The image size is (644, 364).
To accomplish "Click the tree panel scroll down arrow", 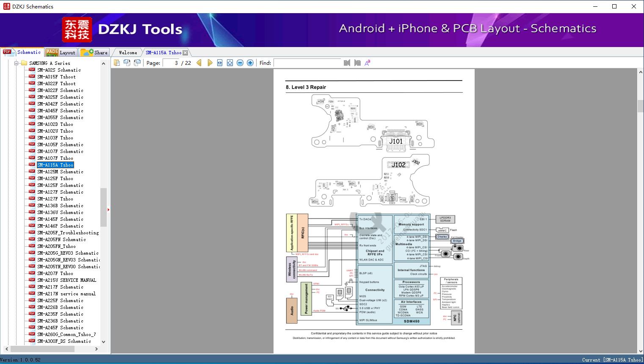I will point(103,342).
